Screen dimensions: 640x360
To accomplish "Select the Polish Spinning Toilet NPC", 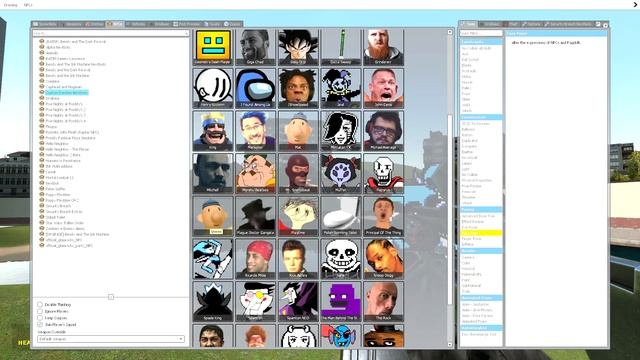I will point(340,216).
